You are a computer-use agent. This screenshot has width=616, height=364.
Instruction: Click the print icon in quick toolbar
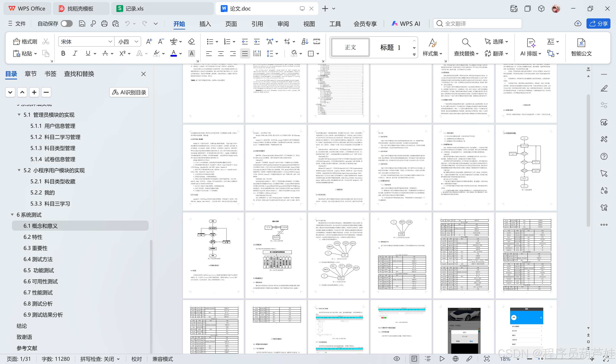point(104,23)
